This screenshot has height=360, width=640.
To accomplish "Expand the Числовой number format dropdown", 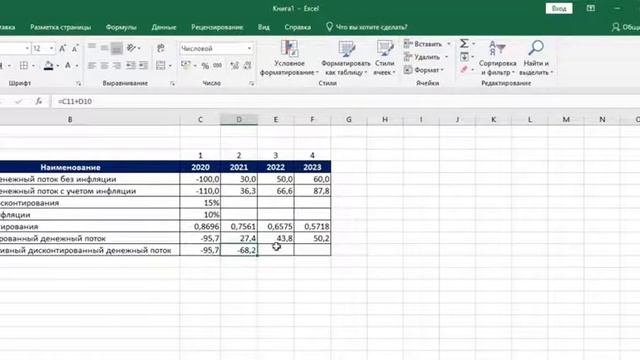I will coord(249,49).
